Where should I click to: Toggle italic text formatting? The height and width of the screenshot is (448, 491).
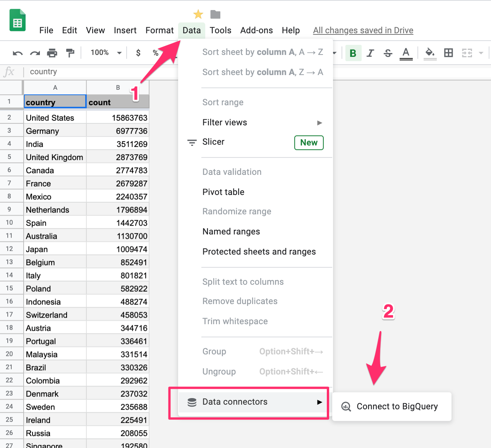click(370, 53)
